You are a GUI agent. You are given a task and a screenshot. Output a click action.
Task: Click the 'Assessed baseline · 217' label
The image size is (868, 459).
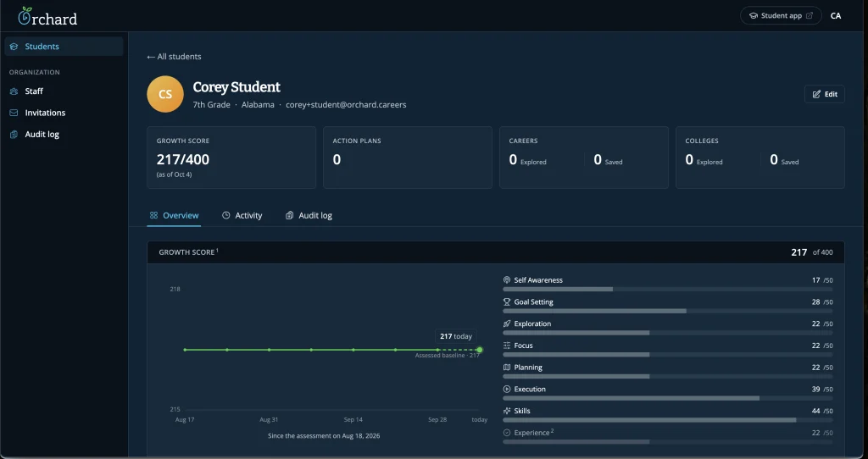click(448, 356)
